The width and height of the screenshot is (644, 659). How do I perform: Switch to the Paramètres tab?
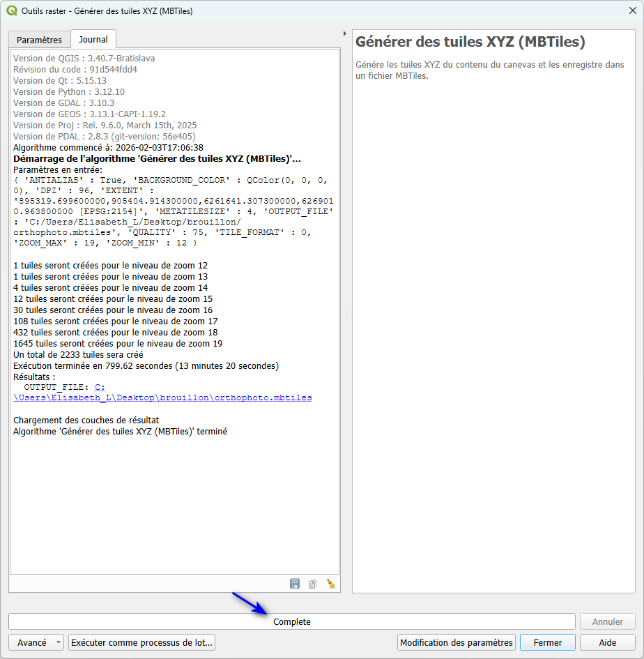point(39,40)
